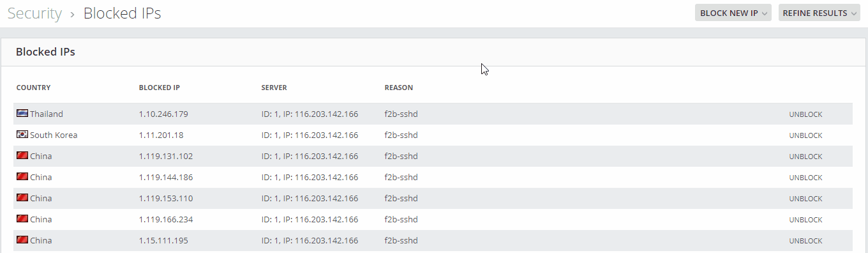
Task: Unblock IP 1.119.153.110
Action: coord(805,199)
